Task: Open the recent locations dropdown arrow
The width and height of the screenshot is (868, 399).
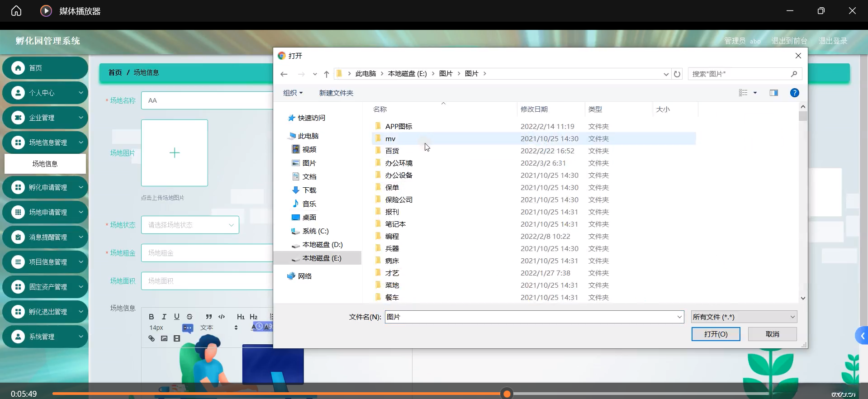Action: coord(315,74)
